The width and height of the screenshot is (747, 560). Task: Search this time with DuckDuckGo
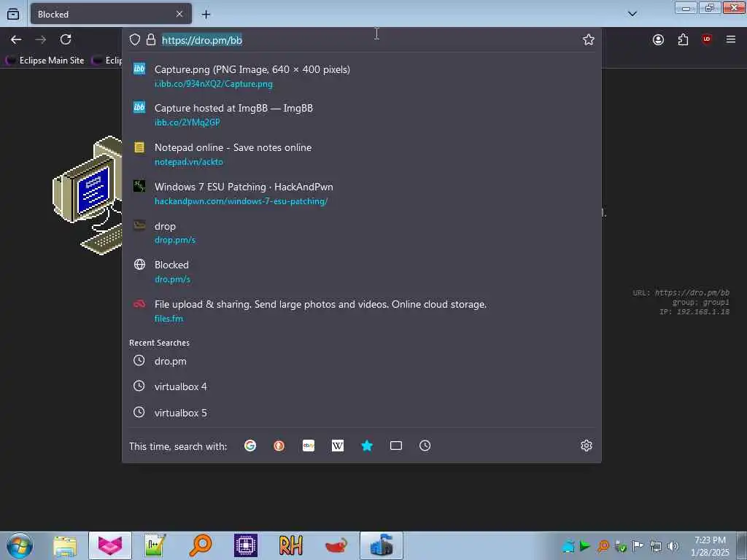pyautogui.click(x=279, y=446)
